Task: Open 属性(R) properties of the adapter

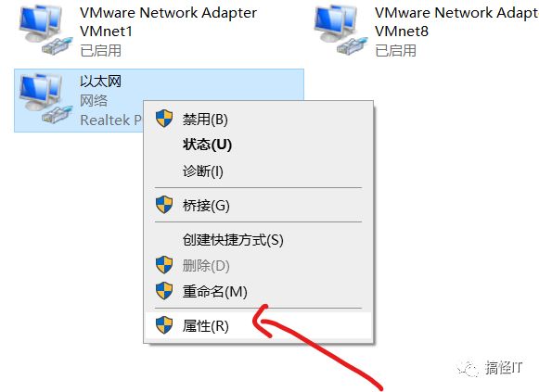Action: click(x=258, y=326)
